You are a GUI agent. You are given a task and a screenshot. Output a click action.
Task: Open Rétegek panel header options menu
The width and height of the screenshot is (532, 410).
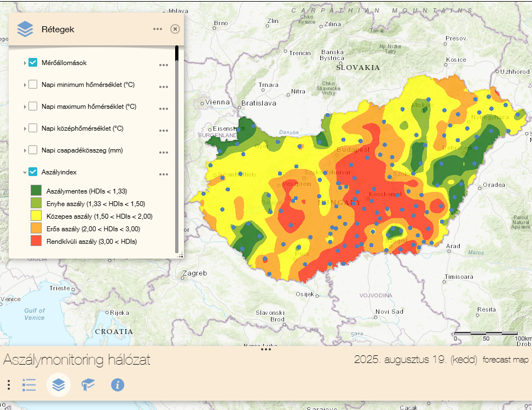[x=158, y=29]
